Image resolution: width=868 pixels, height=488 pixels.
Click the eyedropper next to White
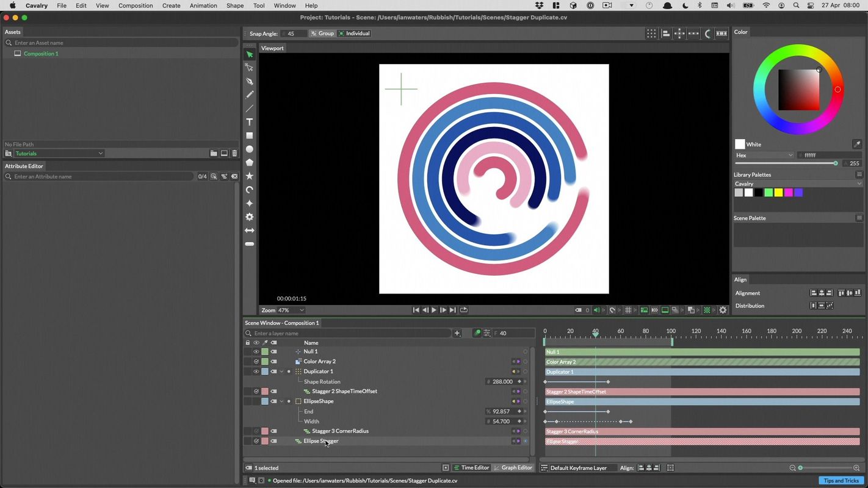tap(857, 145)
